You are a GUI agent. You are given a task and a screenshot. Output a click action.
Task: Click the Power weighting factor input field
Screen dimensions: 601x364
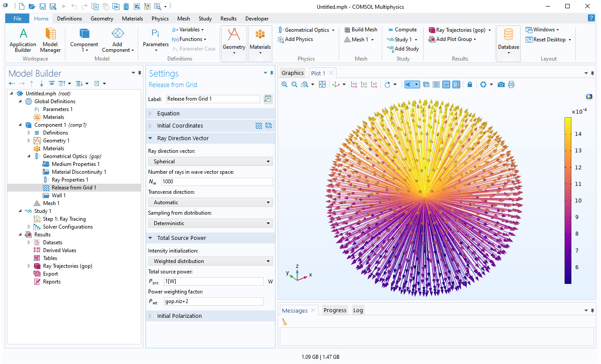click(x=214, y=301)
